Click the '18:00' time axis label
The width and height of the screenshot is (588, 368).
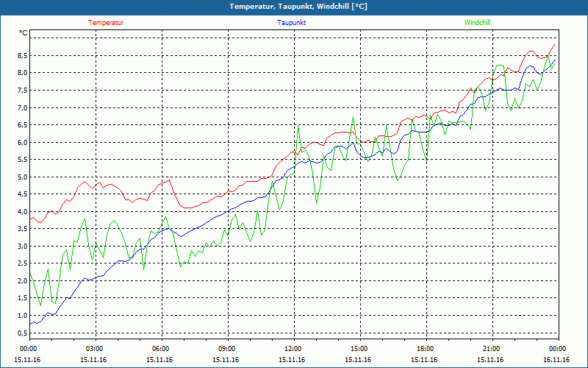pos(426,349)
